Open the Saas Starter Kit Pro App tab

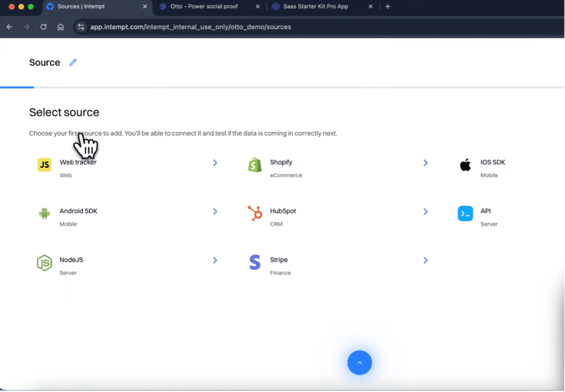pyautogui.click(x=315, y=6)
